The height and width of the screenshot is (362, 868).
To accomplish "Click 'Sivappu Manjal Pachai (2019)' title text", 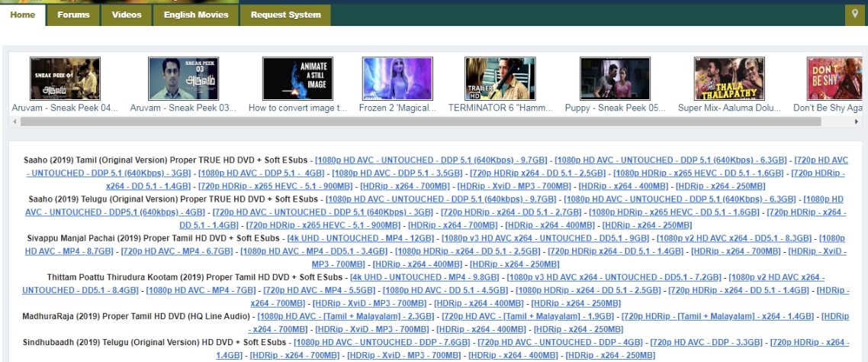I will point(83,238).
